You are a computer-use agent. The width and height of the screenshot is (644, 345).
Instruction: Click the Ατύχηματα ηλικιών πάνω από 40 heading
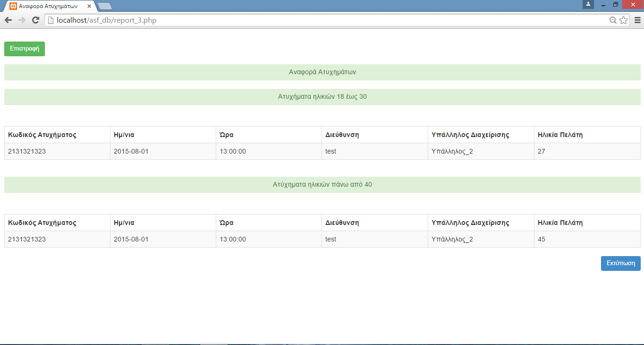click(x=322, y=185)
